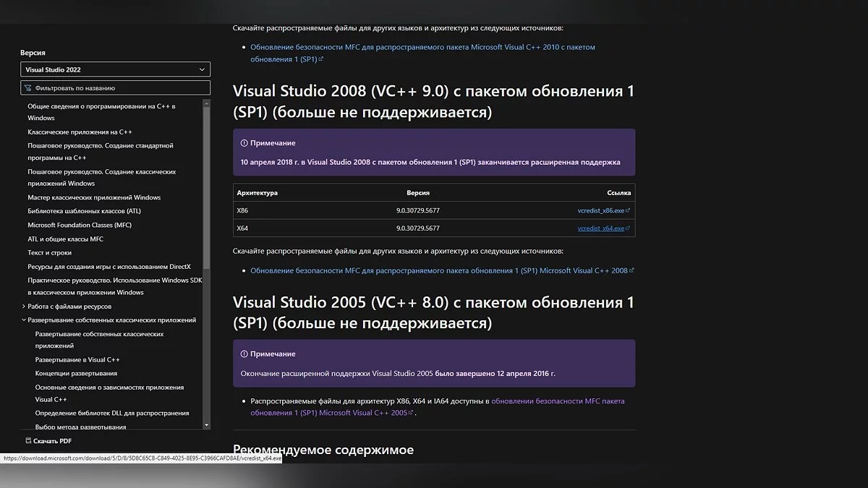Click the sidebar scrollbar down arrow

207,425
